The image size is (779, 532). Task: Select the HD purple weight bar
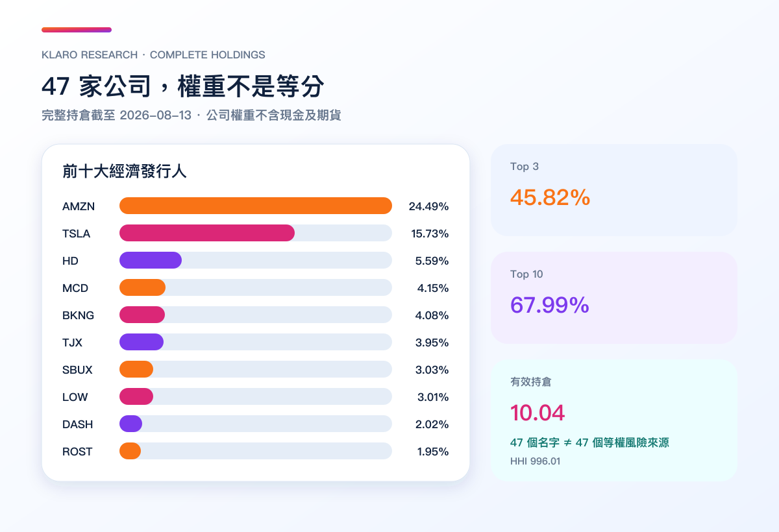[151, 260]
